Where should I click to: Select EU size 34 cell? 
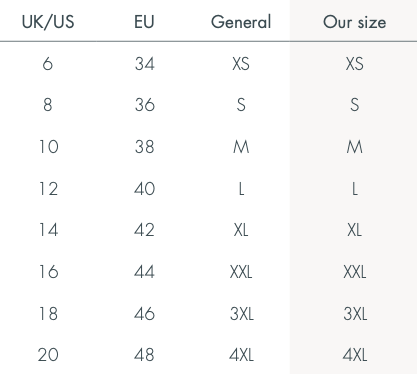coord(145,63)
